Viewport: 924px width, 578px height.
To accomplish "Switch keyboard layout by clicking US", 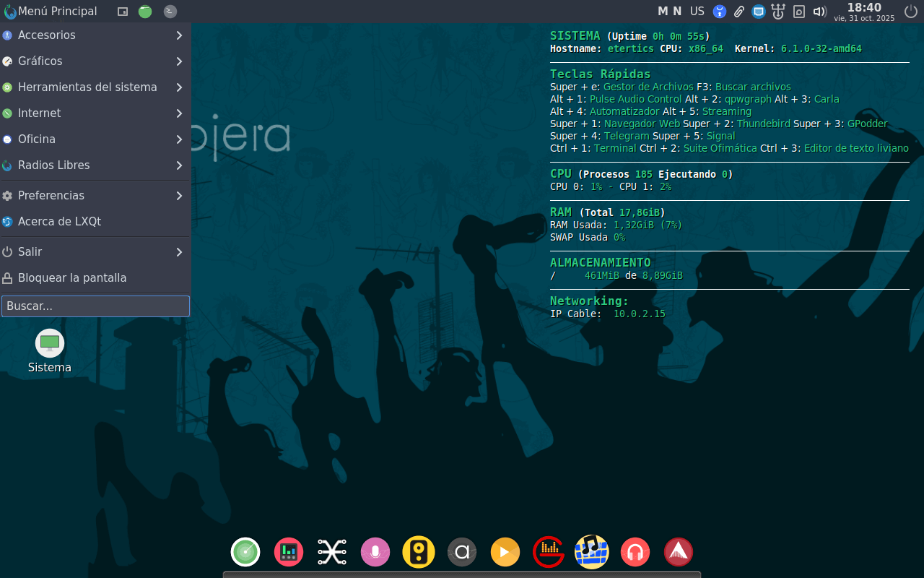I will [697, 11].
